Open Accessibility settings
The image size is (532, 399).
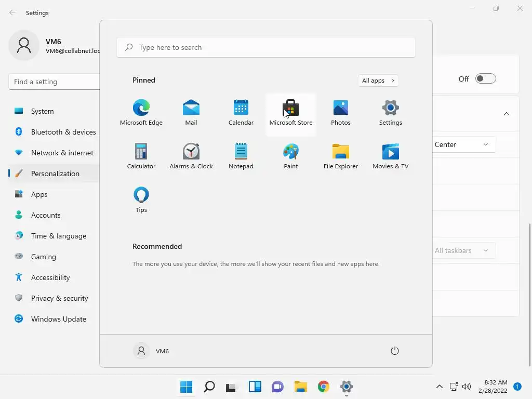coord(54,277)
